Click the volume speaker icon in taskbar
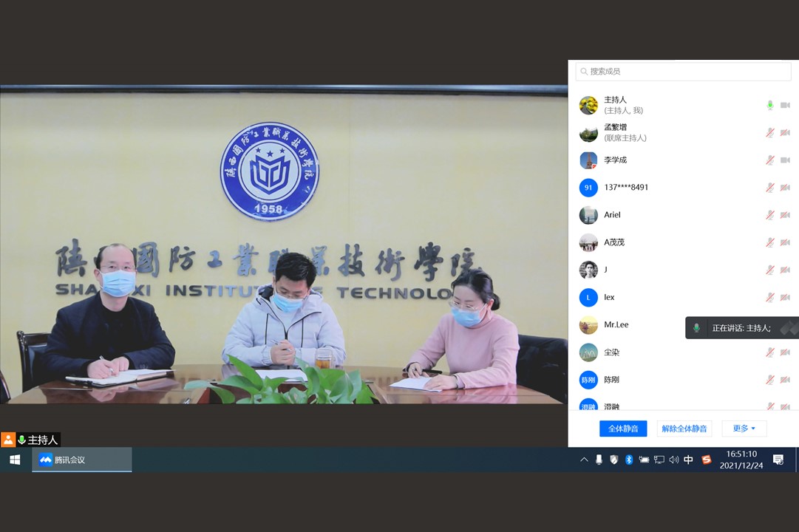The image size is (799, 532). click(673, 460)
